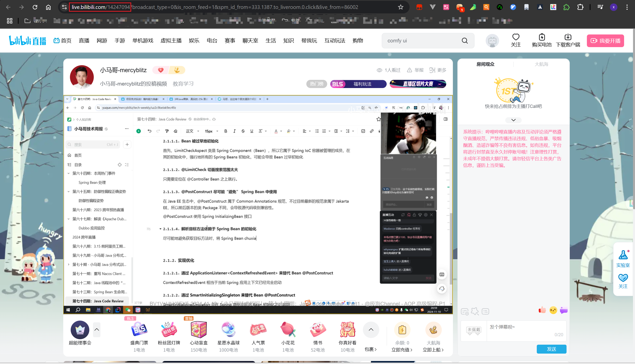Switch to the 大航海 tab

541,64
